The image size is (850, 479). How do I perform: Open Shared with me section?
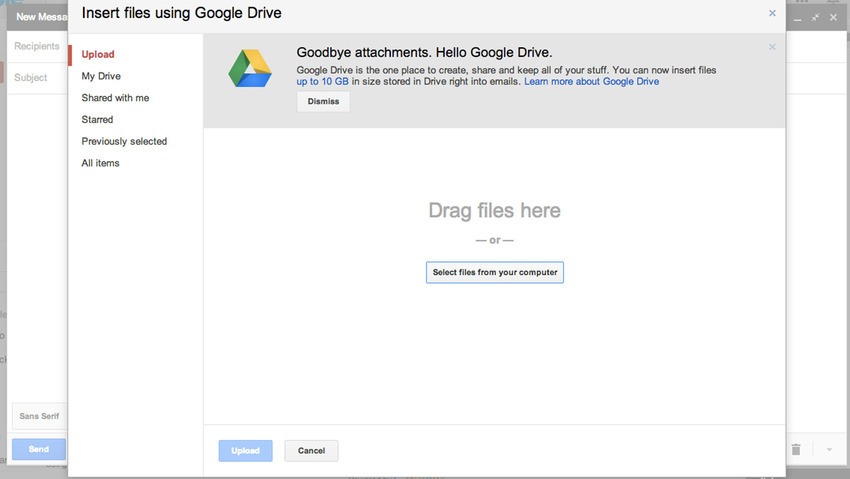pyautogui.click(x=115, y=98)
